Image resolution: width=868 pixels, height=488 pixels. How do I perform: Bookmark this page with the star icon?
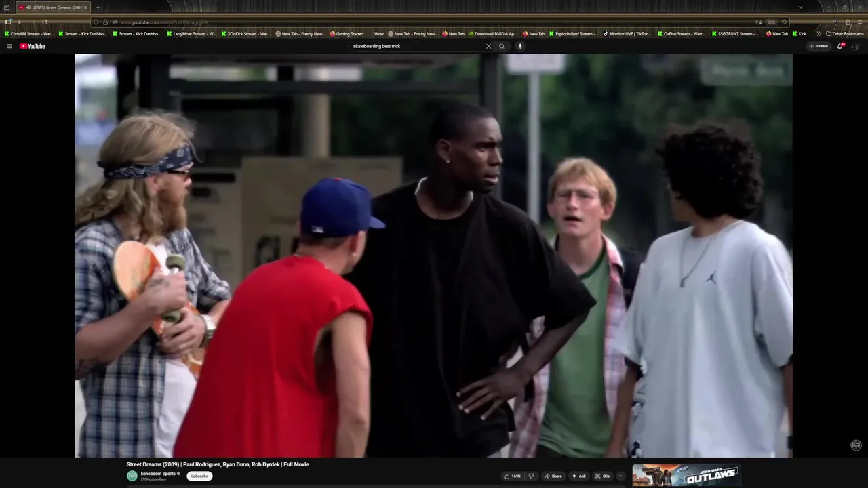coord(784,22)
